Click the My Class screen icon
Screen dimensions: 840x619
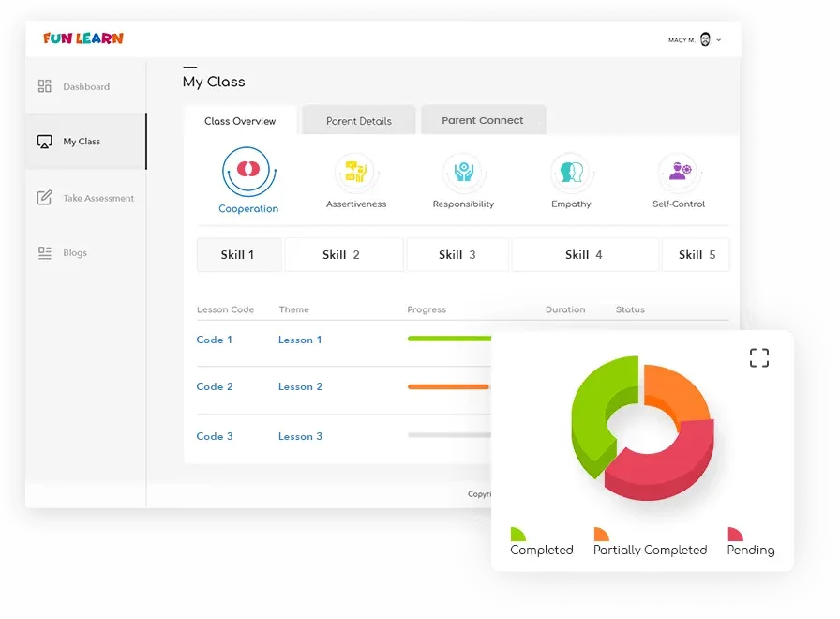pos(44,142)
